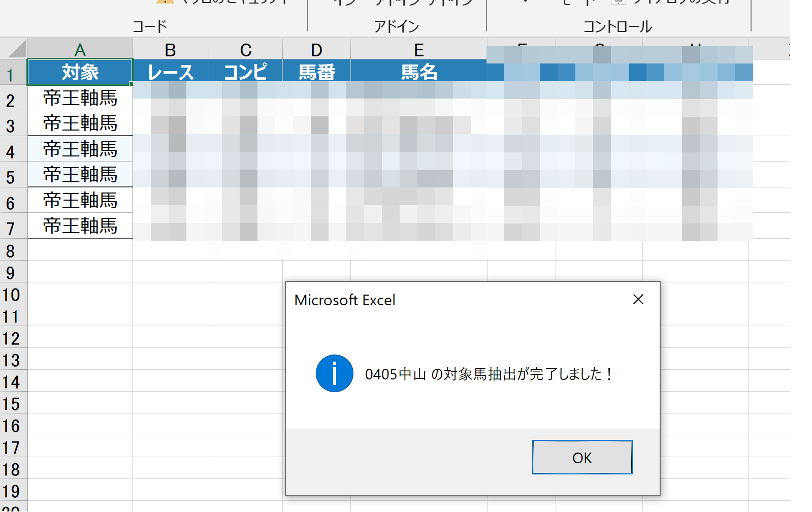
Task: Click the completion message text in dialog
Action: [488, 374]
